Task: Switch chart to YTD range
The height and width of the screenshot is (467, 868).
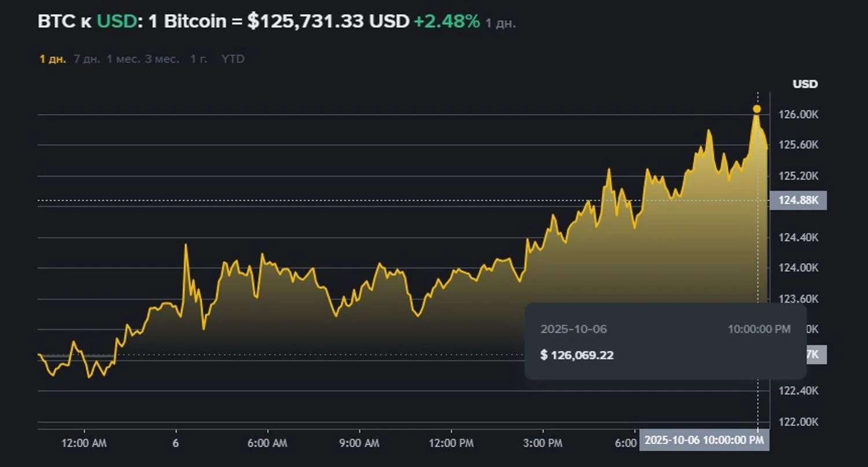Action: (x=233, y=59)
